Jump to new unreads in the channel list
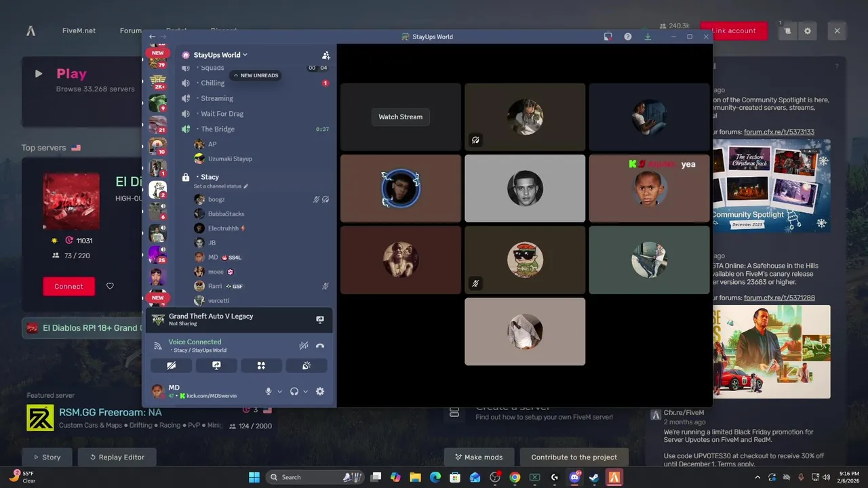This screenshot has width=868, height=488. (256, 75)
